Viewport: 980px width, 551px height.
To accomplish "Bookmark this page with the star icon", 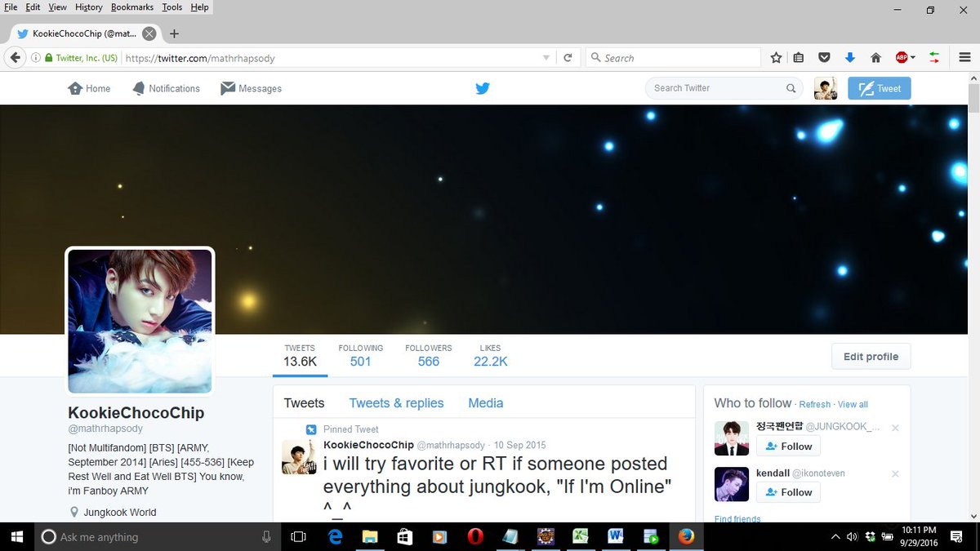I will pyautogui.click(x=776, y=58).
